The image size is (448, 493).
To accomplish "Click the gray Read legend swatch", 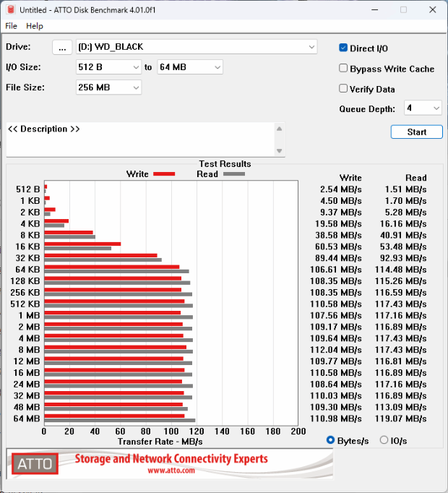I will pos(234,174).
